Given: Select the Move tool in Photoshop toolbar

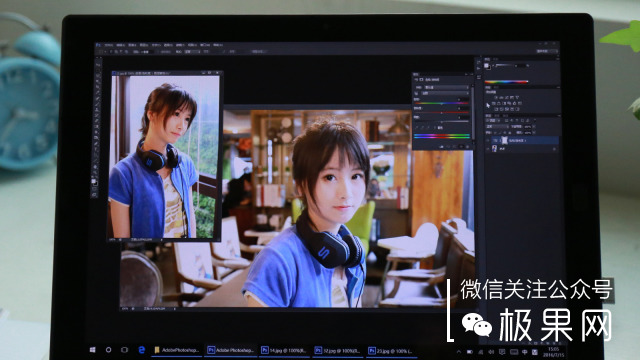Looking at the screenshot, I should [97, 64].
